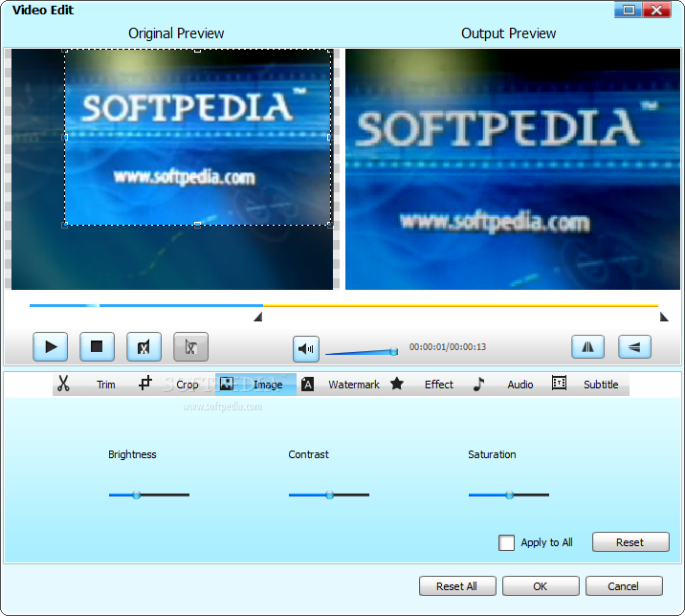Image resolution: width=685 pixels, height=616 pixels.
Task: Switch to the Effect tab
Action: [439, 385]
